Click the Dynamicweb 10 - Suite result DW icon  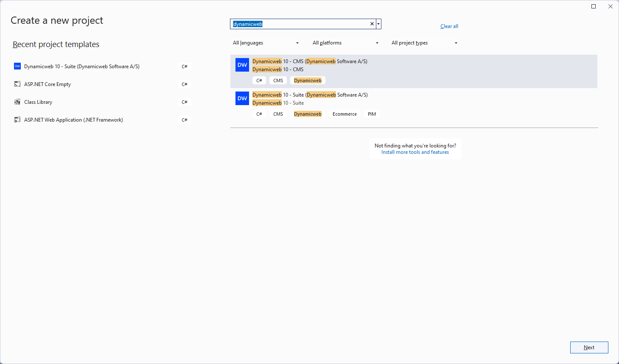242,98
